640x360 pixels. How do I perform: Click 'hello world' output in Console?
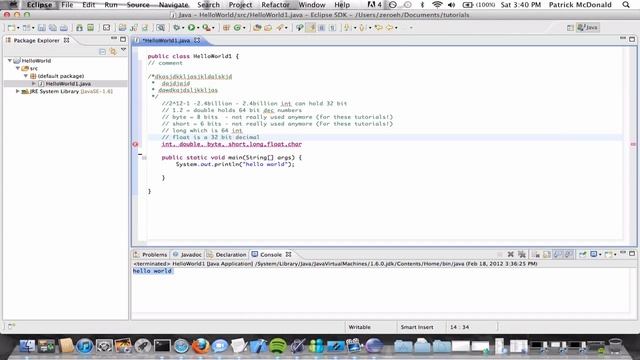point(152,271)
